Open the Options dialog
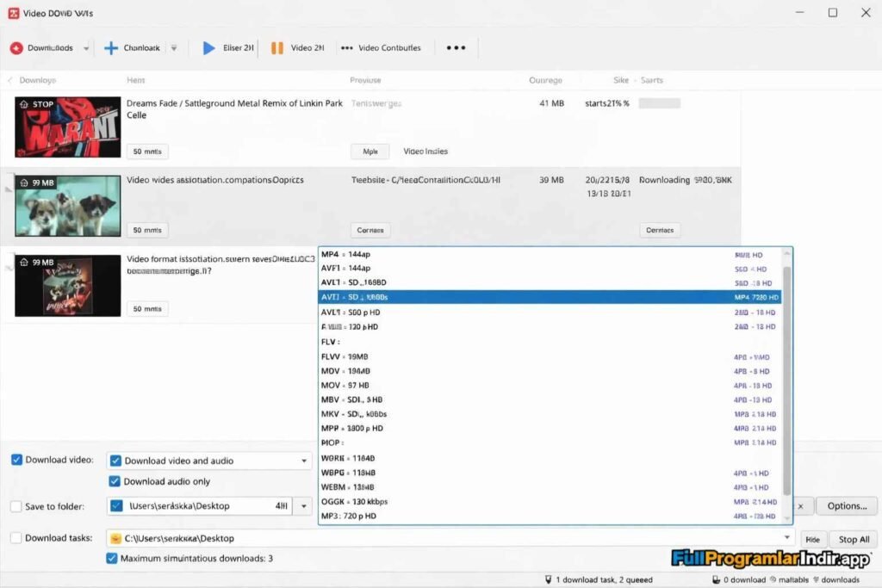The height and width of the screenshot is (588, 882). click(846, 505)
